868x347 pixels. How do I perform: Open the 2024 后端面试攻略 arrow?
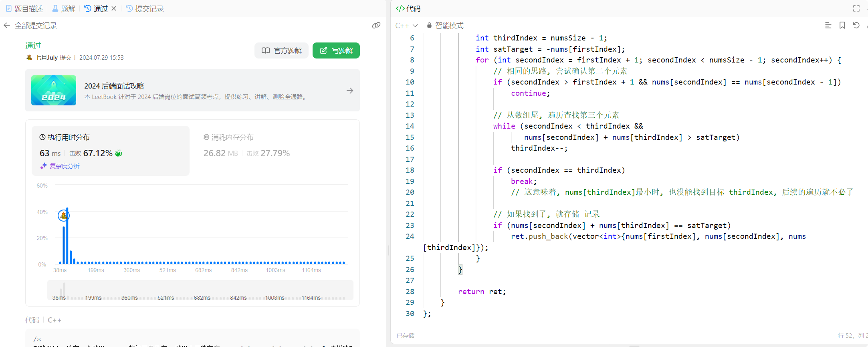coord(350,91)
